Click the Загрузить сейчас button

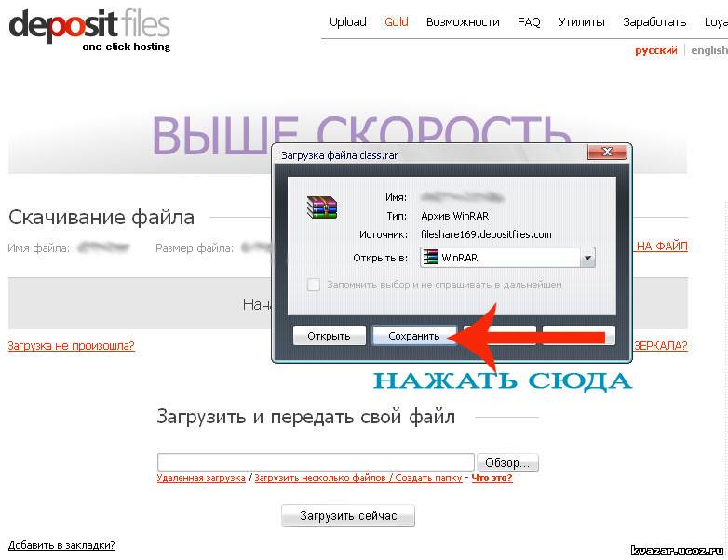(348, 515)
